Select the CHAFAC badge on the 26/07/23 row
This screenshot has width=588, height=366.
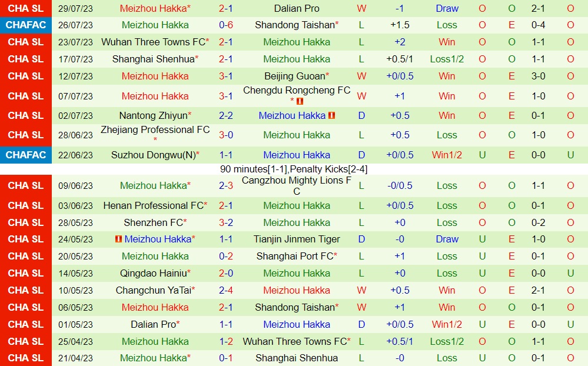click(26, 25)
